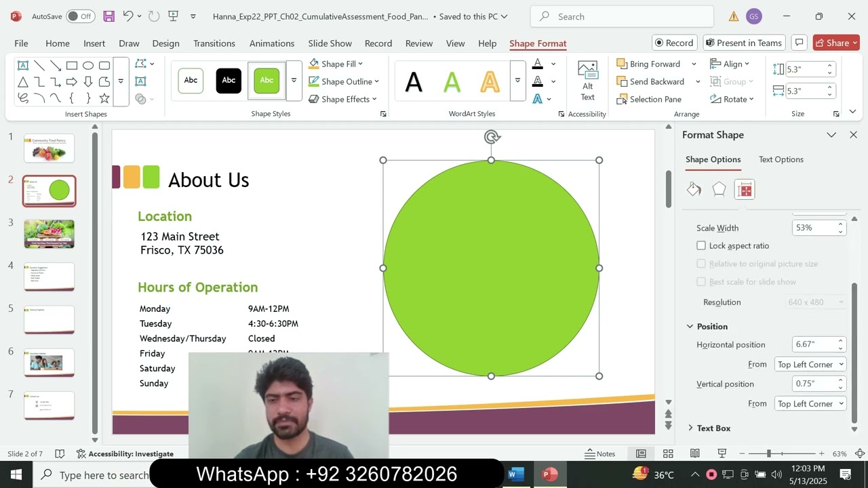868x488 pixels.
Task: Switch to Slide Sorter view
Action: 668,453
